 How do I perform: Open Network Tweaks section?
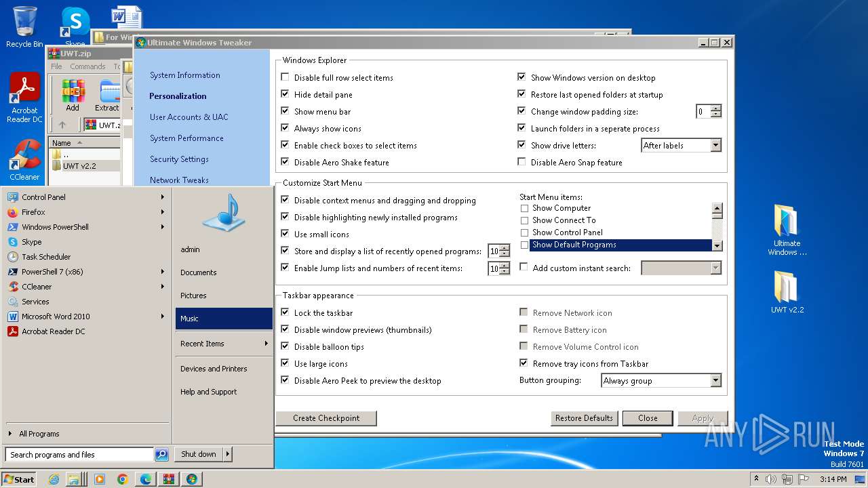[x=179, y=180]
